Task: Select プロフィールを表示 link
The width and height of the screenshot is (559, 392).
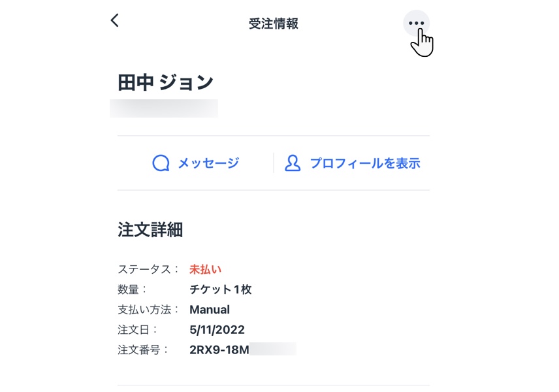Action: (x=366, y=163)
